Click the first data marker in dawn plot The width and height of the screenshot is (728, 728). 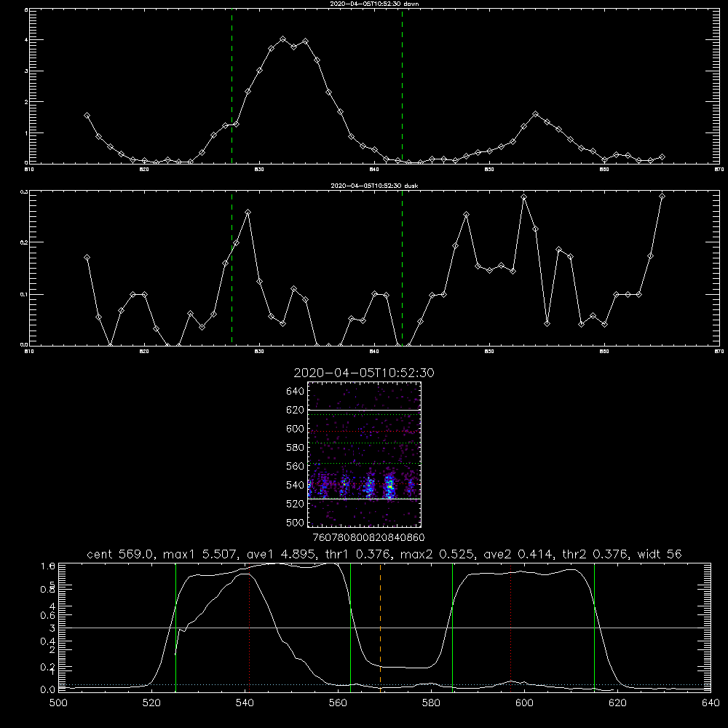click(87, 115)
